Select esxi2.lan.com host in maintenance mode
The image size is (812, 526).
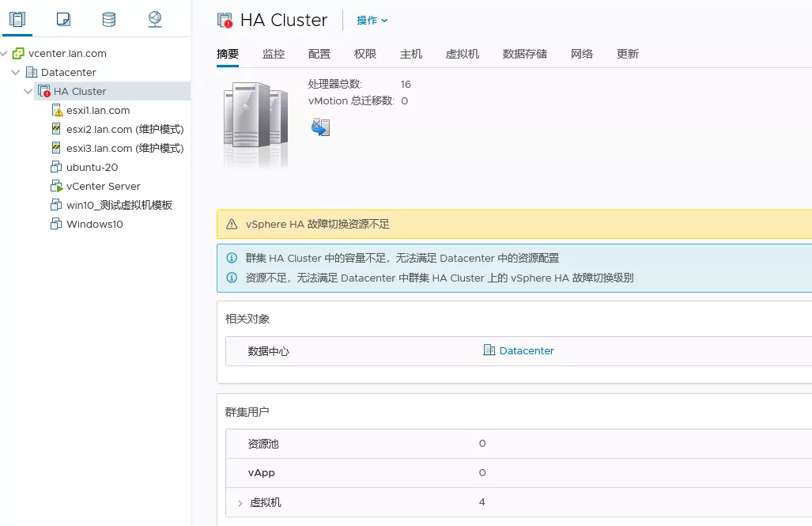124,130
